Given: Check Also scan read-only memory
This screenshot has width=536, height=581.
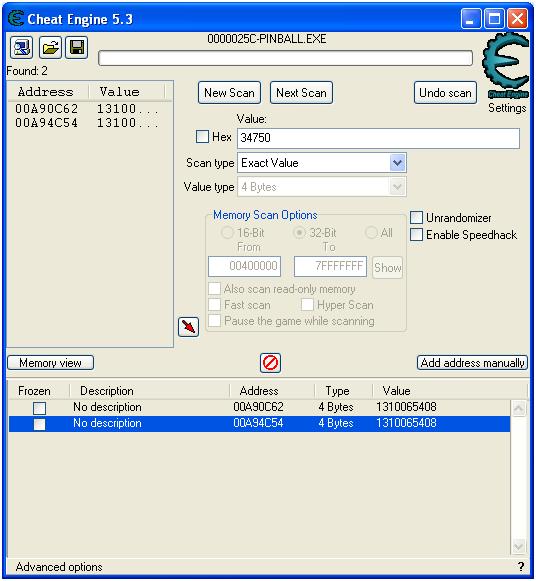Looking at the screenshot, I should [x=214, y=289].
